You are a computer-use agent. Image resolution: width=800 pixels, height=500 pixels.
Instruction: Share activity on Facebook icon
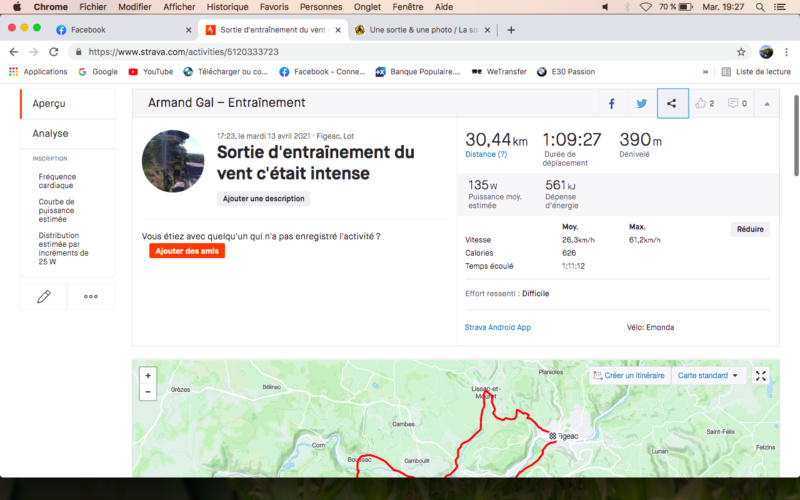[x=611, y=104]
